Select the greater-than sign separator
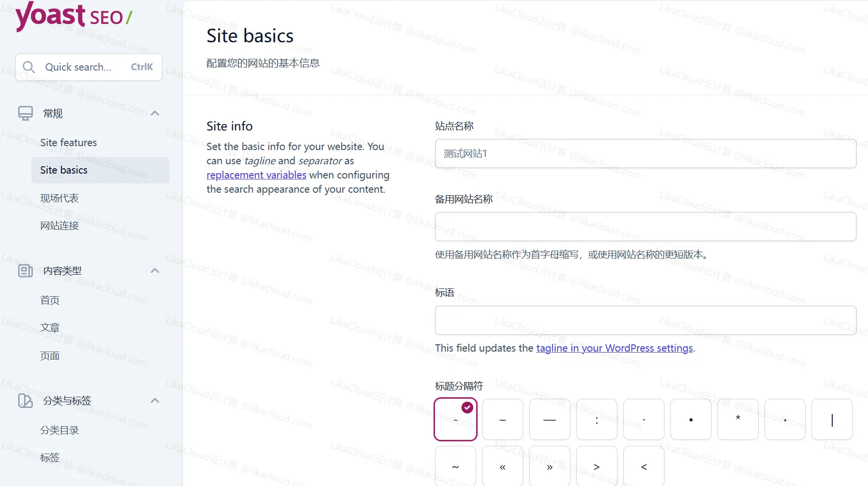 click(x=596, y=466)
